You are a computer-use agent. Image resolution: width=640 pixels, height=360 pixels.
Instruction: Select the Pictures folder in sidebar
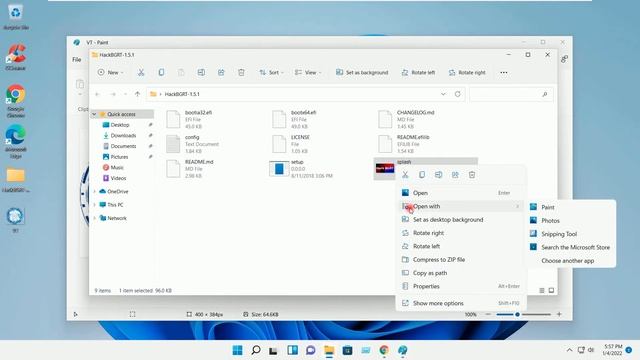pyautogui.click(x=119, y=157)
